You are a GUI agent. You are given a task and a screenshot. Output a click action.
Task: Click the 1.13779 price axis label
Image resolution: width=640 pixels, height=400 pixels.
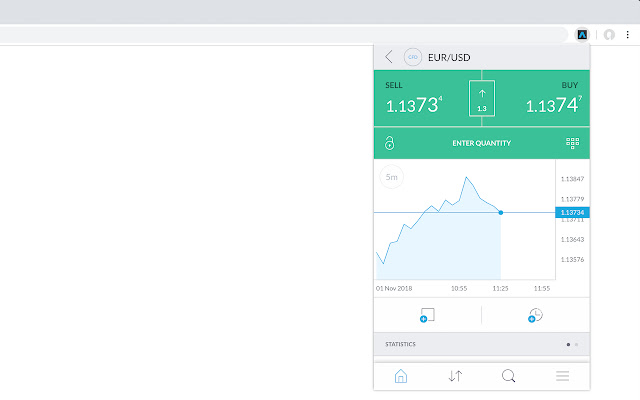click(x=572, y=199)
